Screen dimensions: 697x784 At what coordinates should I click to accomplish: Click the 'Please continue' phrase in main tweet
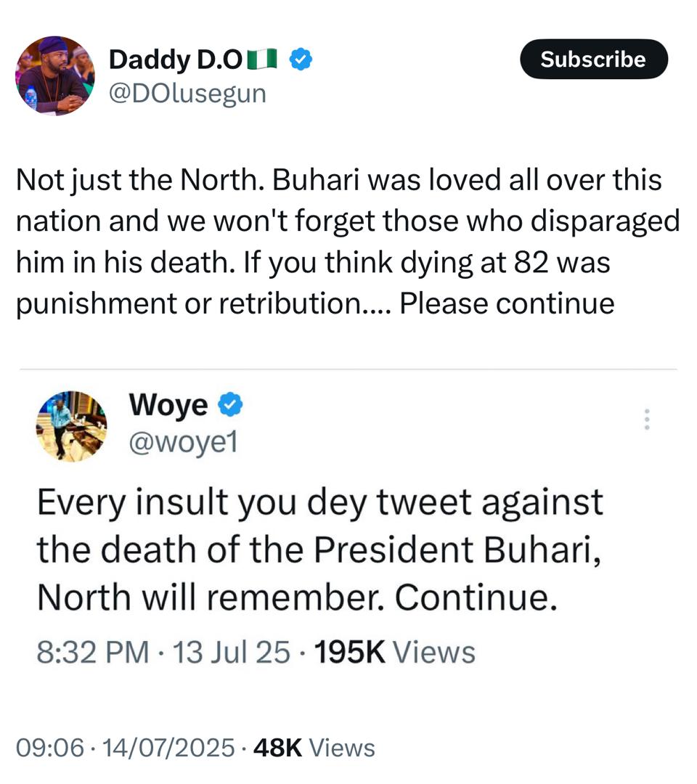(x=507, y=303)
